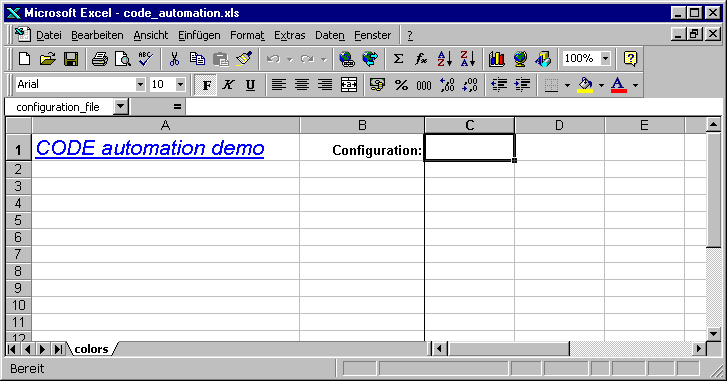
Task: Toggle center alignment
Action: pos(302,85)
